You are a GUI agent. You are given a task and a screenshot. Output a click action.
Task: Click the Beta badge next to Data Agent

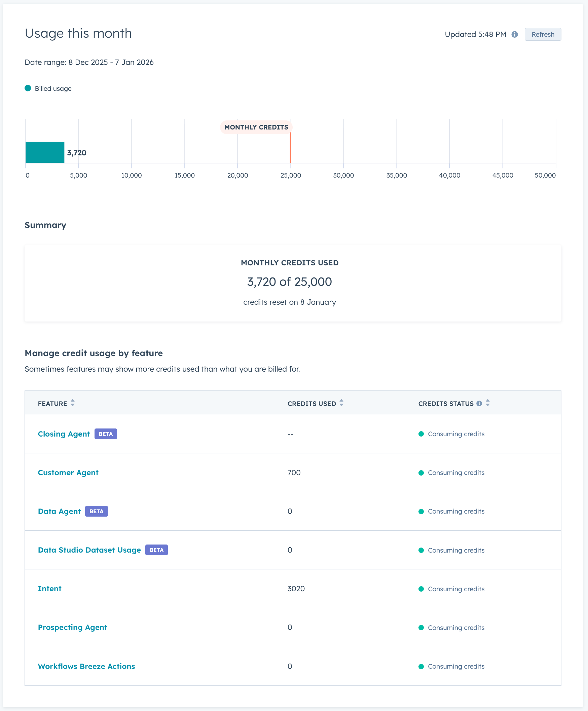pos(96,511)
